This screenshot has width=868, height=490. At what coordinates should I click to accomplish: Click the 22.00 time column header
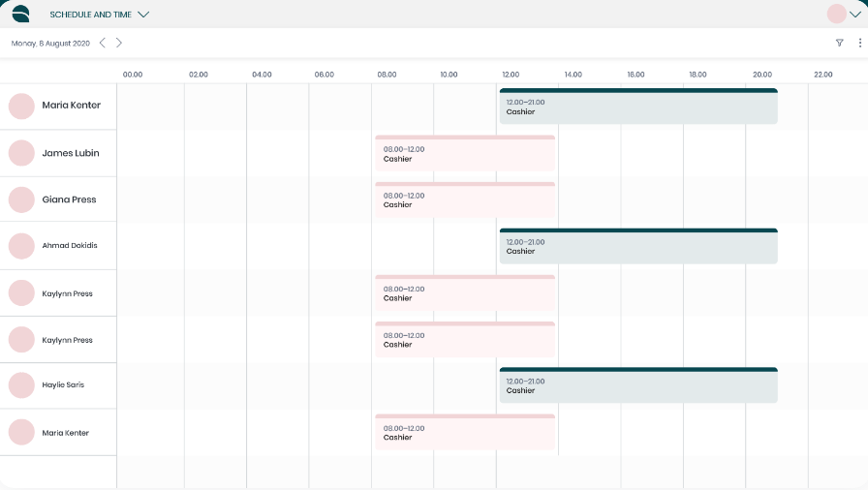[x=822, y=75]
